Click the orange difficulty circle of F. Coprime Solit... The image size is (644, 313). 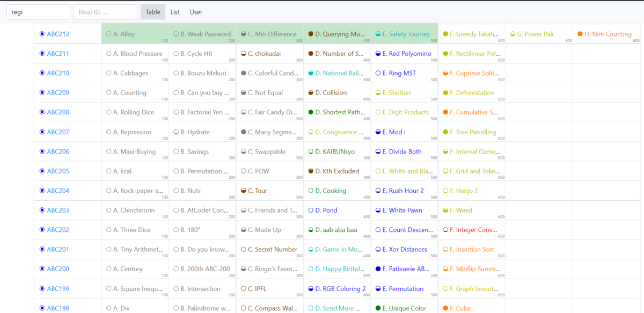click(445, 73)
